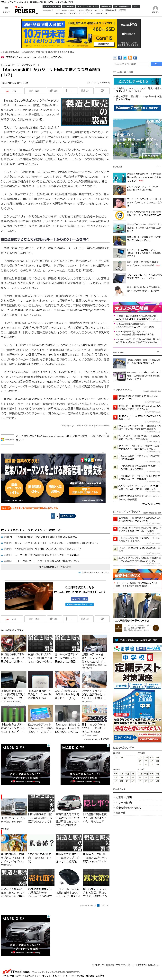
Task: Click the 過去の連載記事が81件あります button
Action: coord(55,567)
